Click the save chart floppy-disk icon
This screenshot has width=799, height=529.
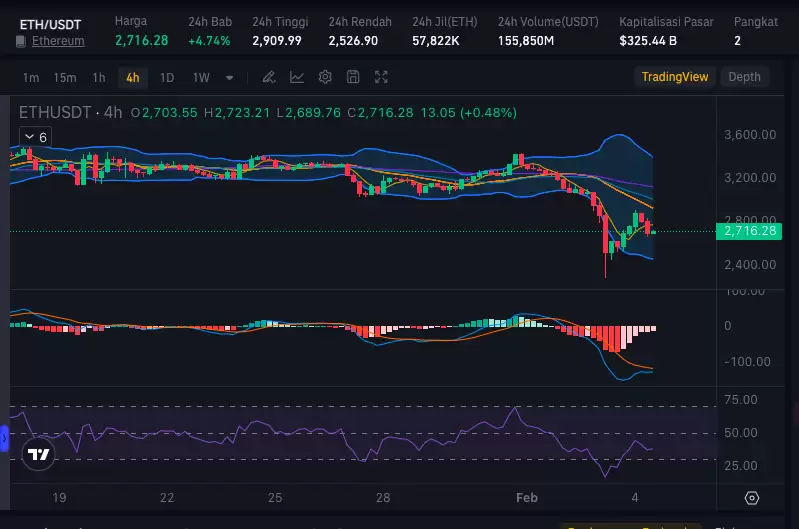coord(353,77)
